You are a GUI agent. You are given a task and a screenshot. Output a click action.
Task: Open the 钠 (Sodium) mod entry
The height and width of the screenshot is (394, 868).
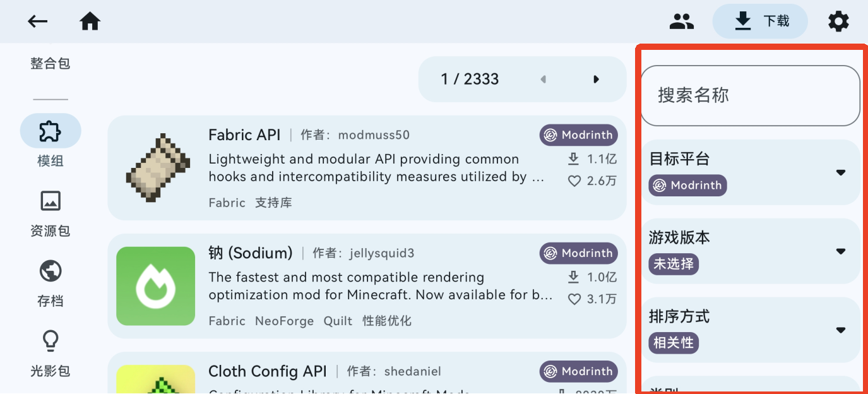click(367, 287)
